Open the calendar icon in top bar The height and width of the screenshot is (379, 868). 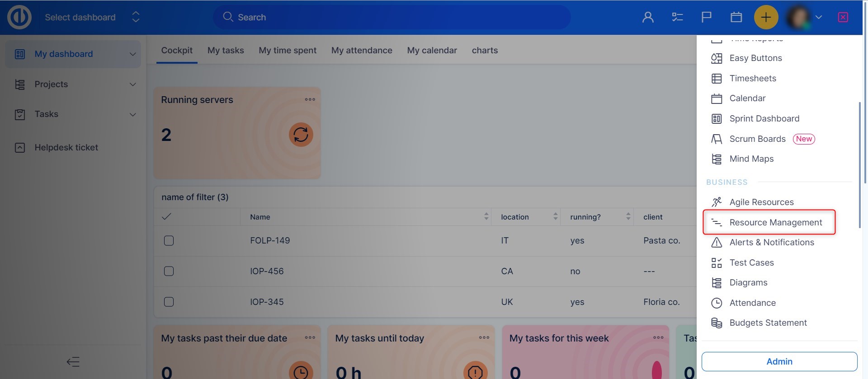click(x=736, y=17)
